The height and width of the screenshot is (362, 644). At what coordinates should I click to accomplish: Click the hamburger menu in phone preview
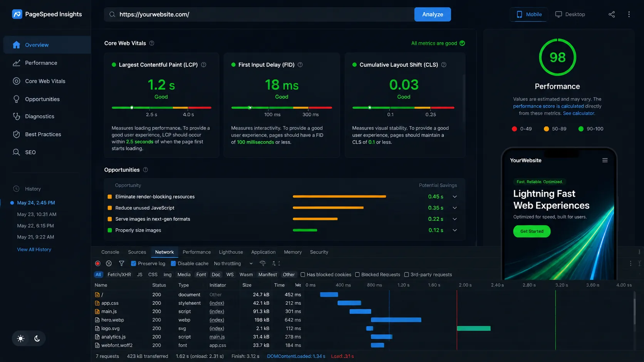click(x=605, y=160)
